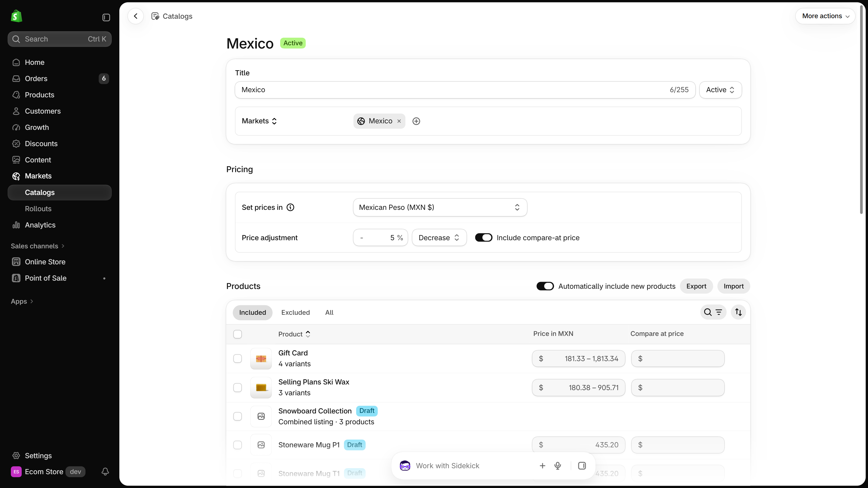Screen dimensions: 868x488
Task: Click the Ecom Store avatar
Action: (x=16, y=472)
